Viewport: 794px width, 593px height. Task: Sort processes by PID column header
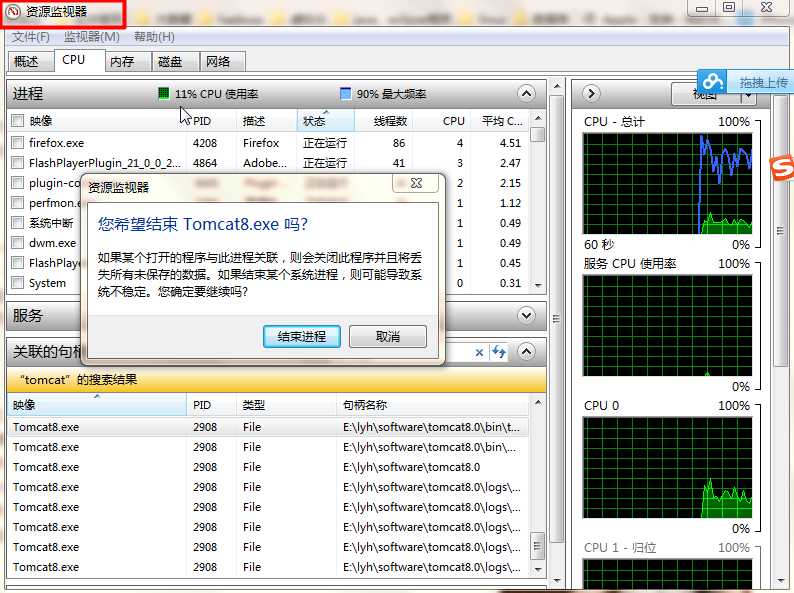coord(212,121)
